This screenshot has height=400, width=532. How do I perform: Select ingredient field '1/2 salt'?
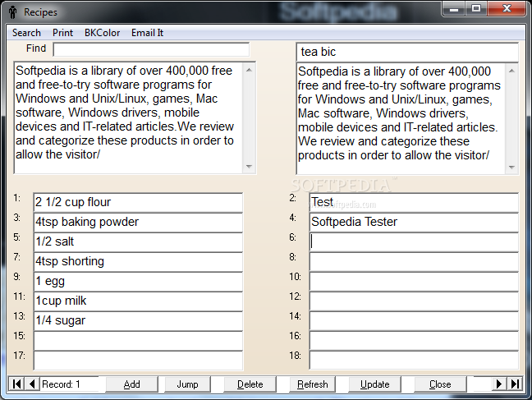pos(138,241)
